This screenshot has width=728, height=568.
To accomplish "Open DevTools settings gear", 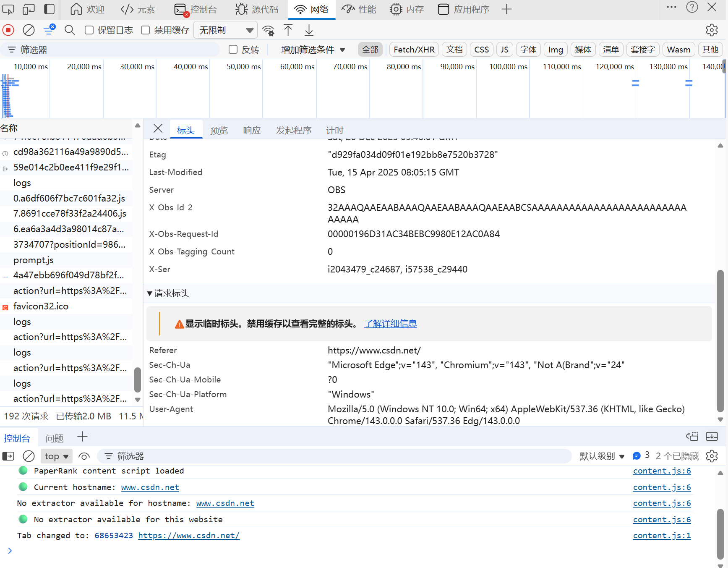I will point(712,30).
